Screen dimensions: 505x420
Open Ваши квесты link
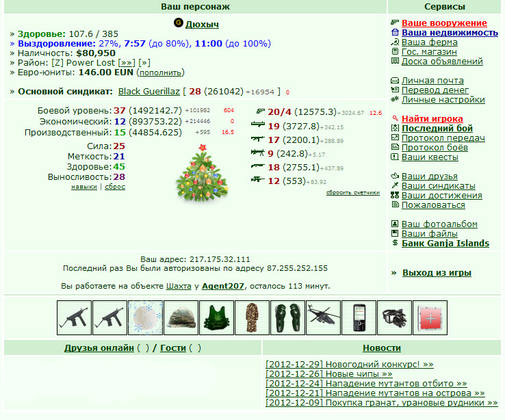tap(430, 157)
